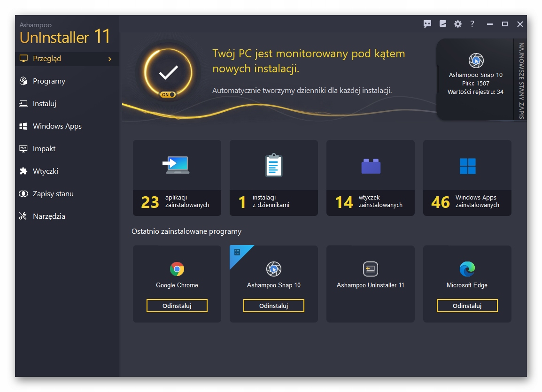Click the Windows Apps logo icon in sidebar

pos(23,126)
